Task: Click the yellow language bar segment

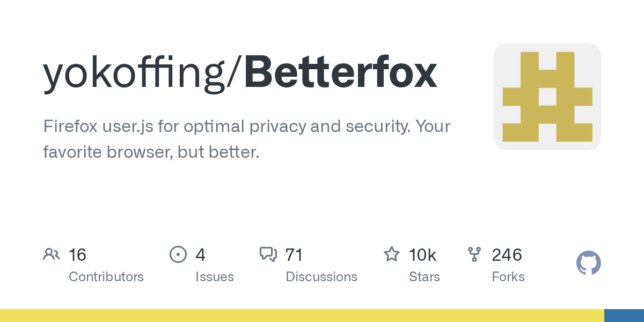Action: tap(302, 316)
